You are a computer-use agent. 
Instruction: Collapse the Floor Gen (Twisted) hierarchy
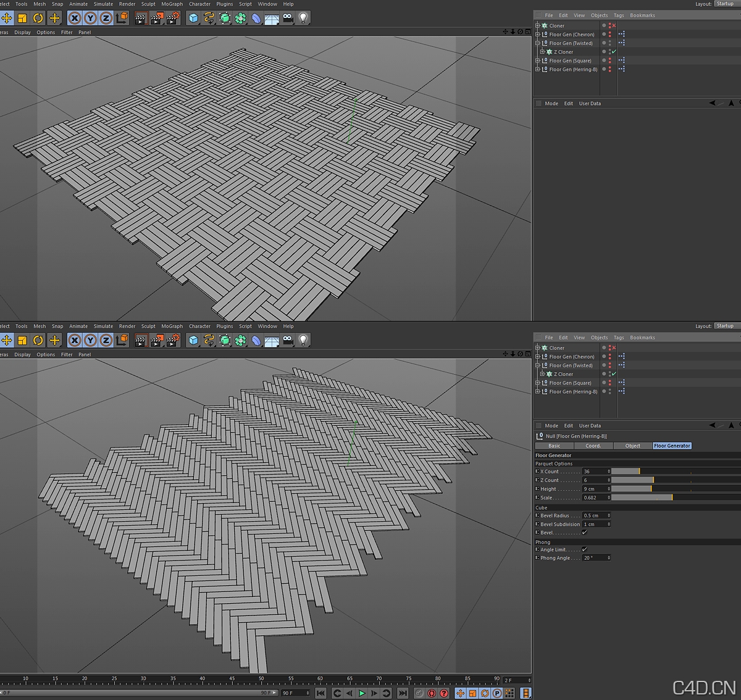pyautogui.click(x=537, y=43)
